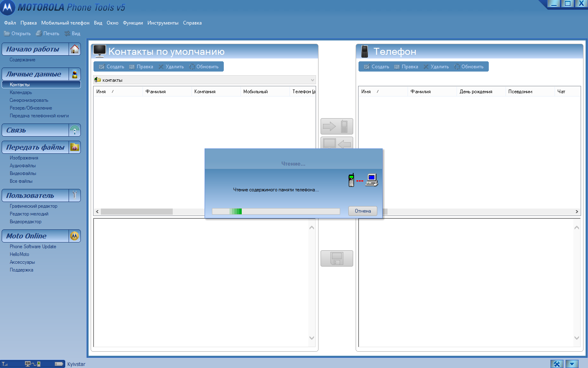Open Передача телефонной книги link
The width and height of the screenshot is (588, 368).
click(39, 116)
